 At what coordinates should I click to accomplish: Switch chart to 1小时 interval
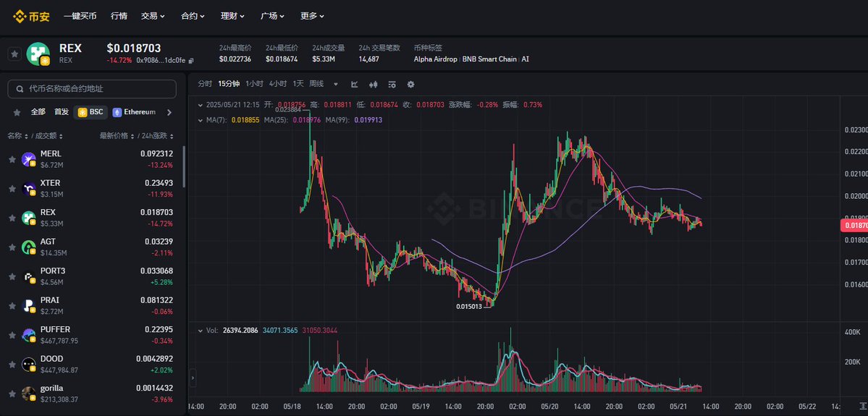point(254,84)
